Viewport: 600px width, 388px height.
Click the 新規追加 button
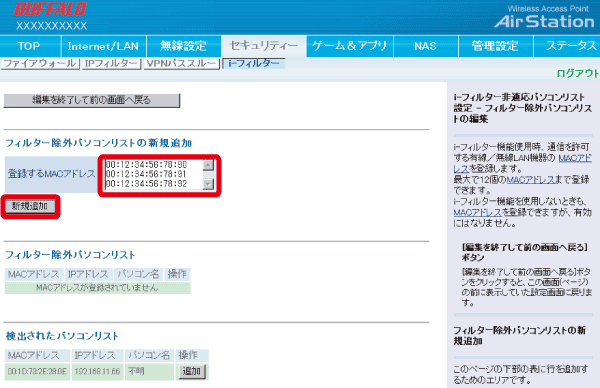30,207
